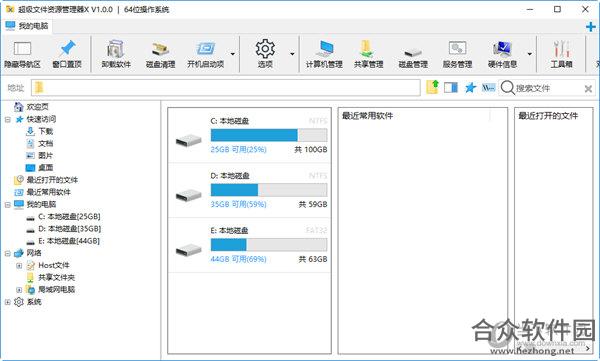The width and height of the screenshot is (600, 361).
Task: Clear search with the X icon
Action: point(588,89)
